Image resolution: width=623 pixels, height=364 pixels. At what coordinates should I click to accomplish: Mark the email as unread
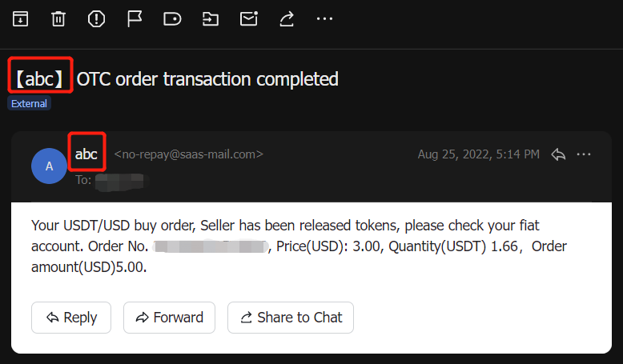249,18
